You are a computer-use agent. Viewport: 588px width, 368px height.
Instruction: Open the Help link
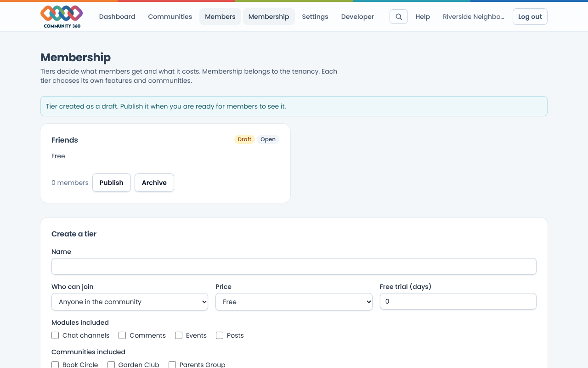[423, 17]
